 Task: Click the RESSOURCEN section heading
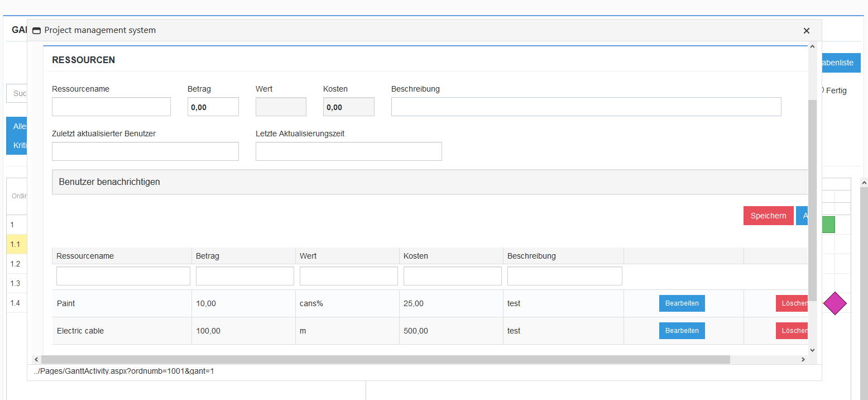click(x=83, y=60)
